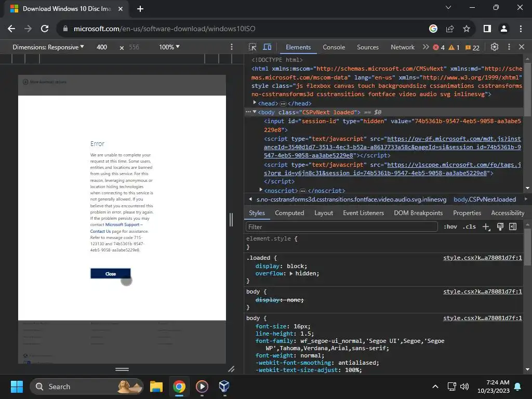The image size is (532, 399).
Task: Open DevTools settings gear
Action: click(495, 47)
